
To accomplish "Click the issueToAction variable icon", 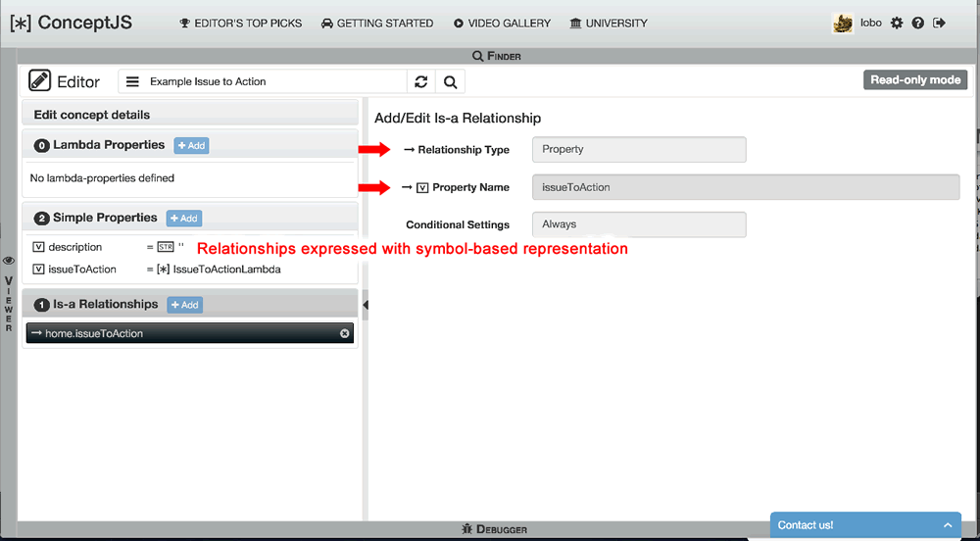I will coord(38,270).
